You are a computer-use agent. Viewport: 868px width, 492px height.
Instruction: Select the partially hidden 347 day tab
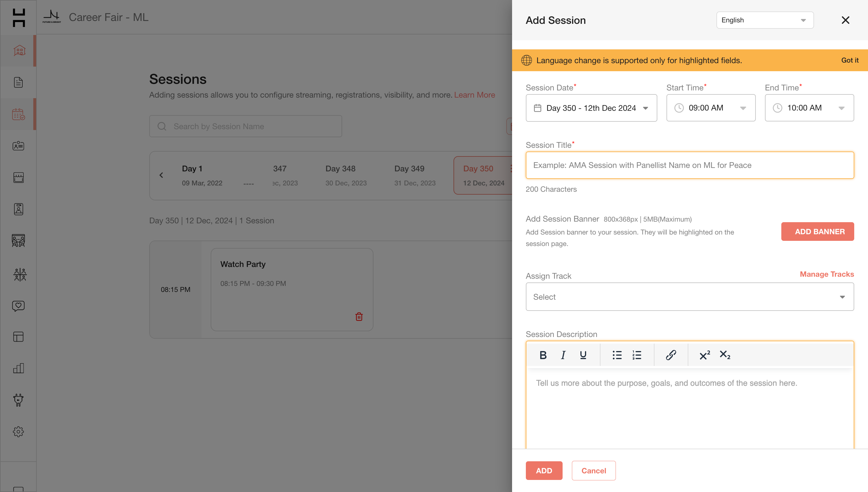point(285,176)
